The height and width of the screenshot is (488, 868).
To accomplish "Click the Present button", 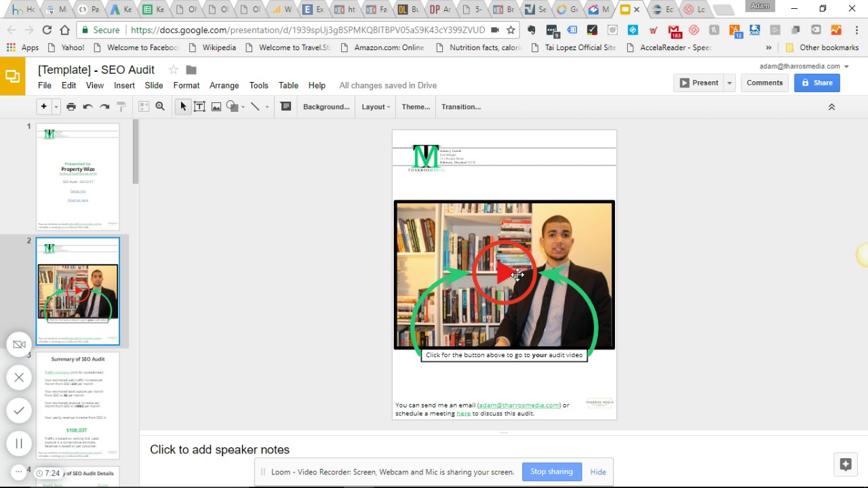I will pyautogui.click(x=699, y=83).
